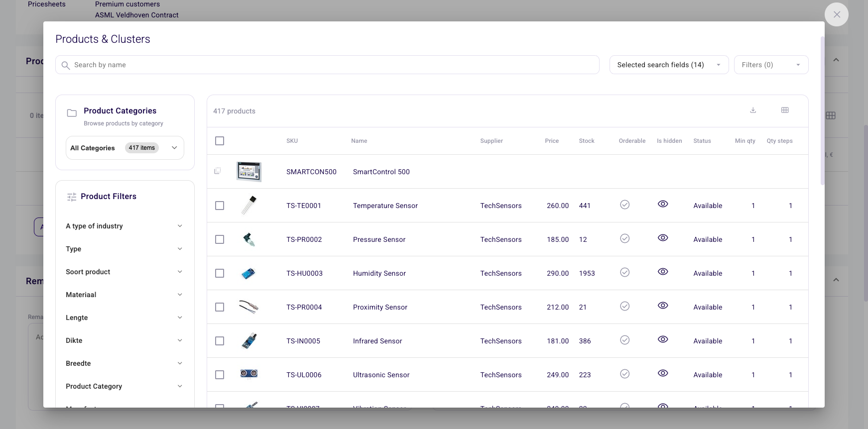Open the Filters (0) dropdown
868x429 pixels.
[x=771, y=65]
